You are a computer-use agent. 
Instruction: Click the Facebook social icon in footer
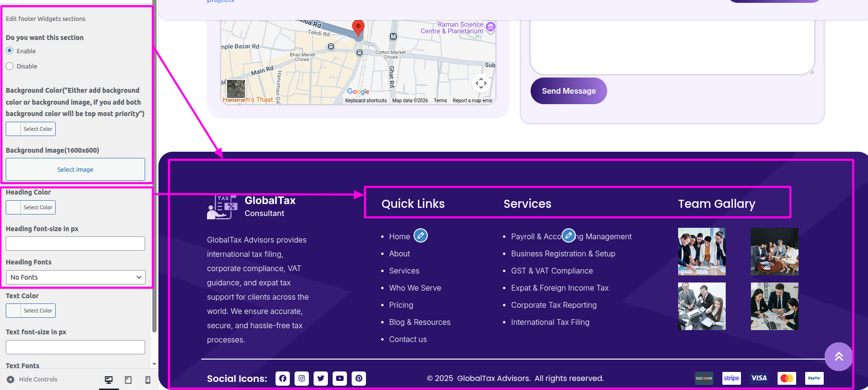point(283,378)
